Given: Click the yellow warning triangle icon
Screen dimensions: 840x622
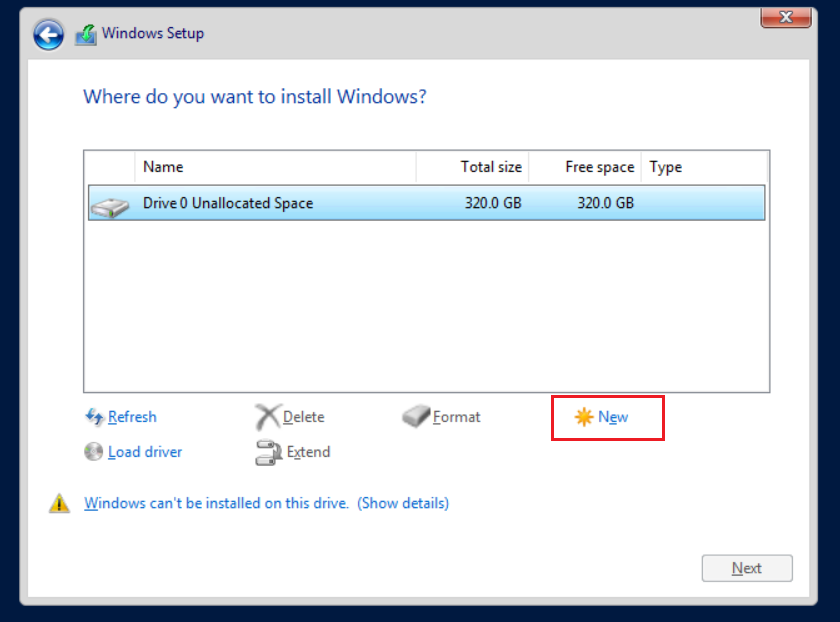Looking at the screenshot, I should (60, 504).
